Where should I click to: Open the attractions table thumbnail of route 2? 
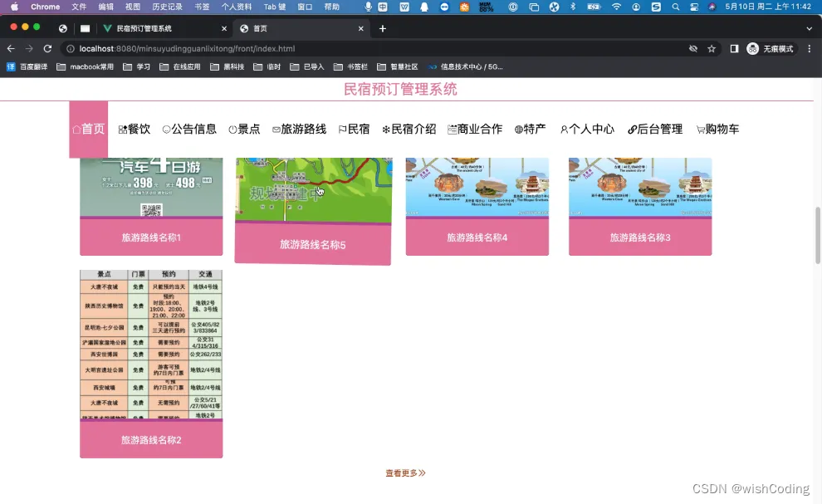click(151, 345)
